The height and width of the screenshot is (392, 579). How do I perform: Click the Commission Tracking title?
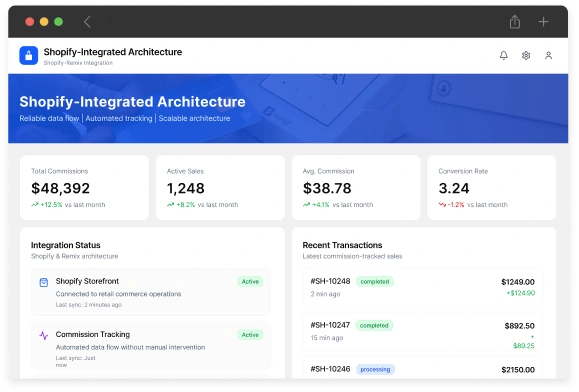pos(93,334)
